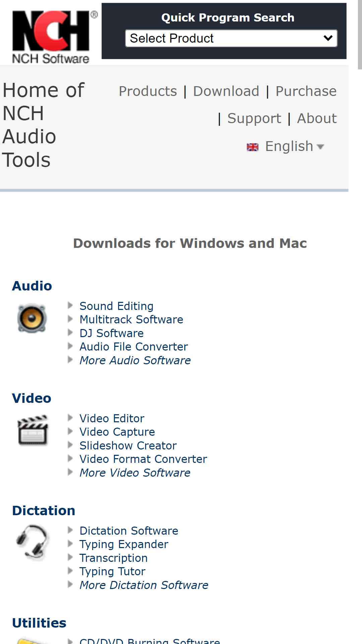Click the Dictation section heading
The height and width of the screenshot is (644, 362).
[44, 511]
